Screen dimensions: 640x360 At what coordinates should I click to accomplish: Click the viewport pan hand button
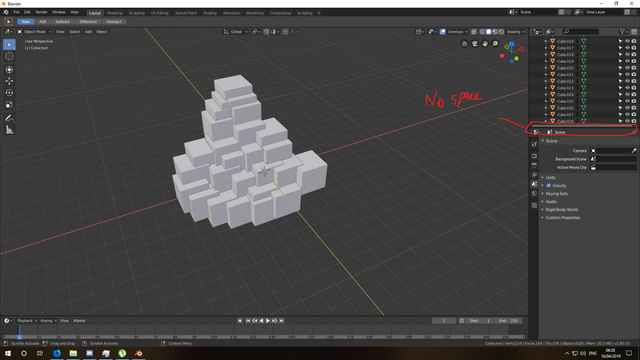(x=485, y=44)
